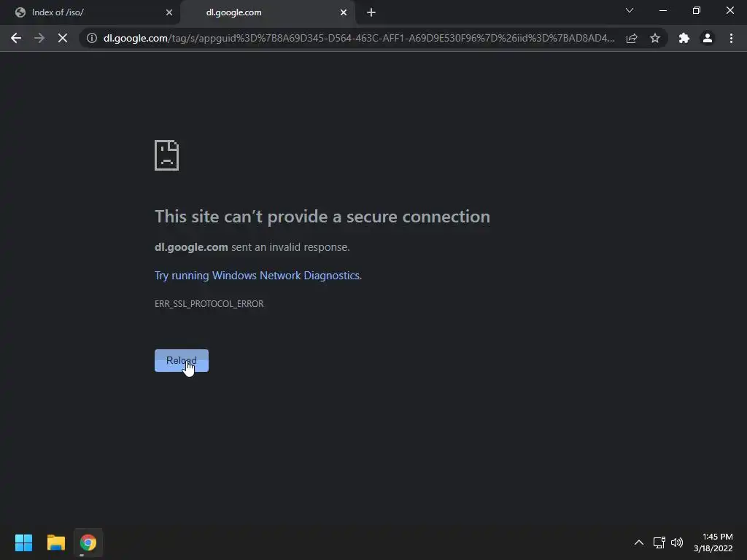This screenshot has width=747, height=560.
Task: Share this page icon in address bar
Action: coord(632,38)
